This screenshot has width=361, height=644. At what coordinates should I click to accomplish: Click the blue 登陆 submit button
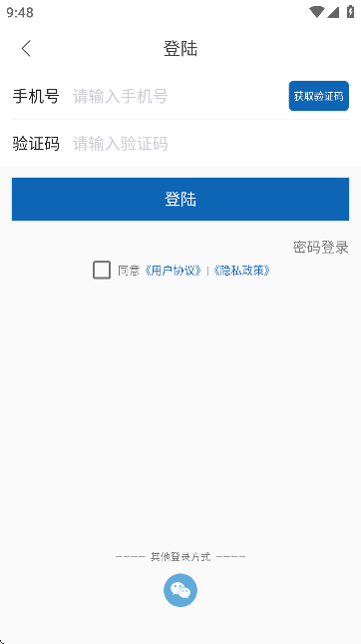(x=180, y=200)
